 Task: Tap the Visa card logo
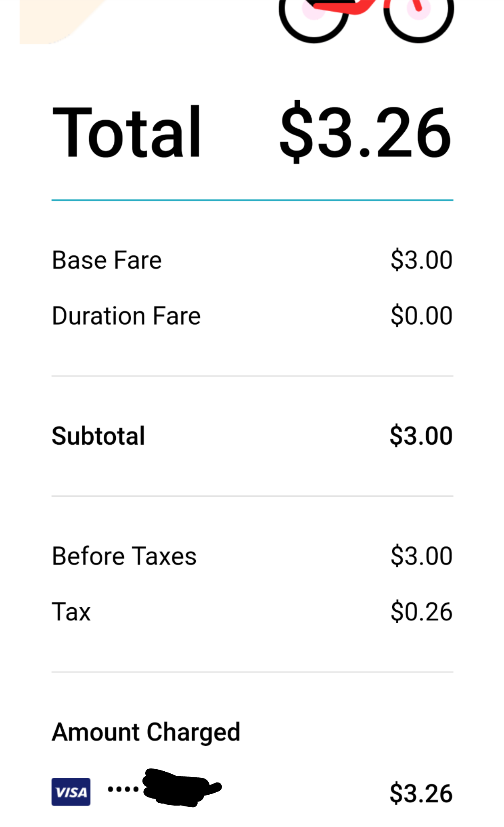click(71, 792)
